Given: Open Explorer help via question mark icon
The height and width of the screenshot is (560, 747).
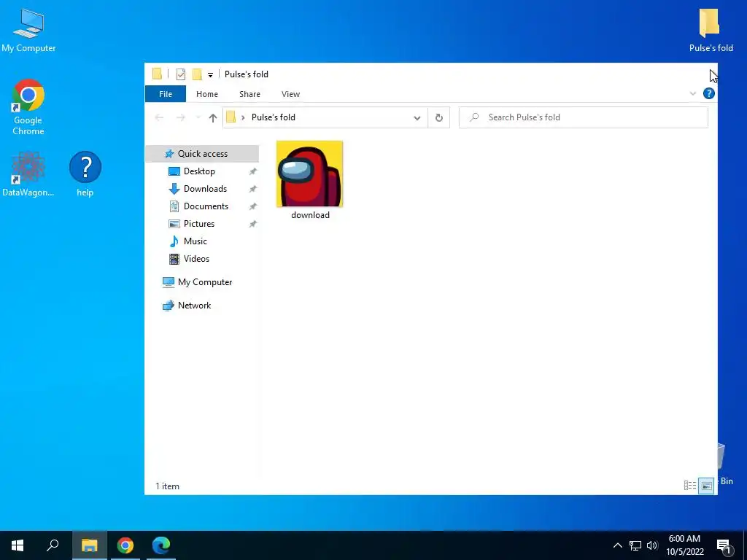Looking at the screenshot, I should (709, 93).
